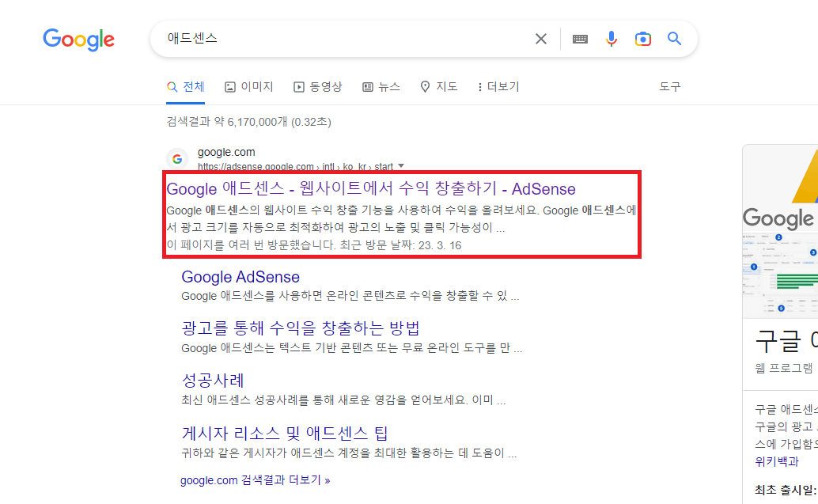This screenshot has width=818, height=504.
Task: Switch to the 이미지 tab
Action: click(x=249, y=86)
